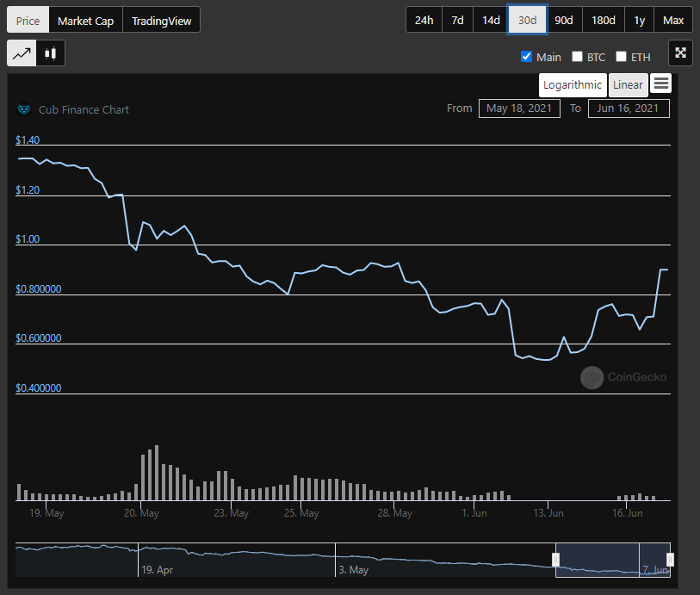700x595 pixels.
Task: Grab left navigator range handle
Action: (556, 560)
